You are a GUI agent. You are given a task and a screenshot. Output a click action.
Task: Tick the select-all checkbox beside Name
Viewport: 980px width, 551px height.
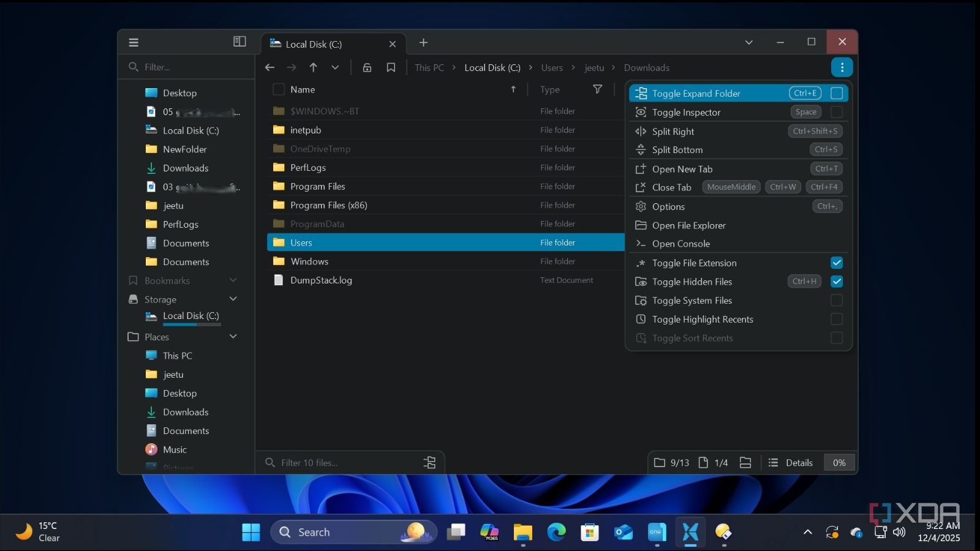pyautogui.click(x=279, y=89)
